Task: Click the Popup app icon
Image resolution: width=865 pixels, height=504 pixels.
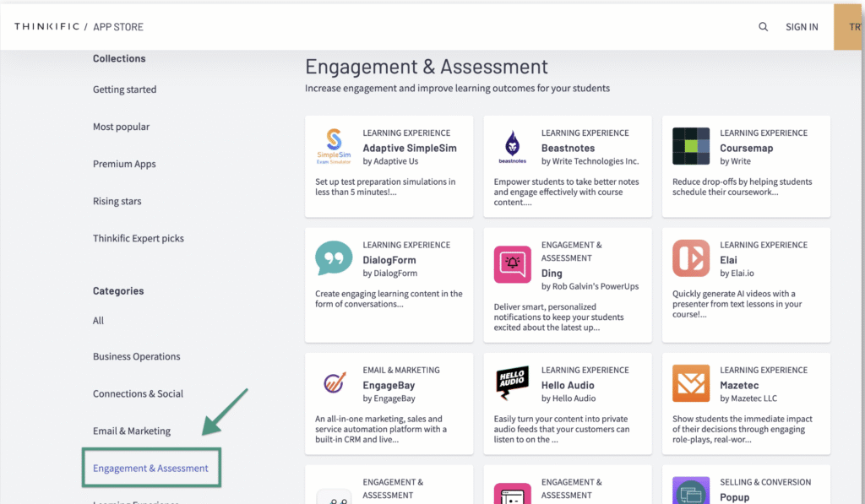Action: [691, 490]
